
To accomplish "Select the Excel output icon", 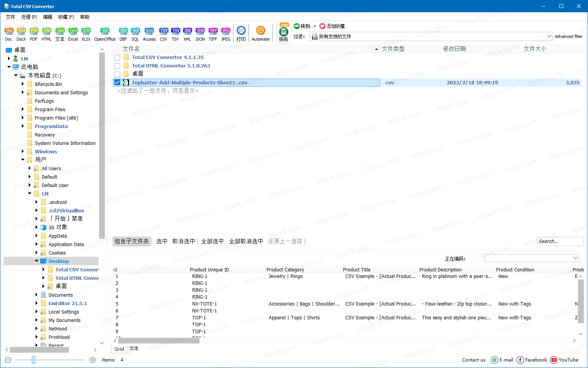I will (73, 34).
